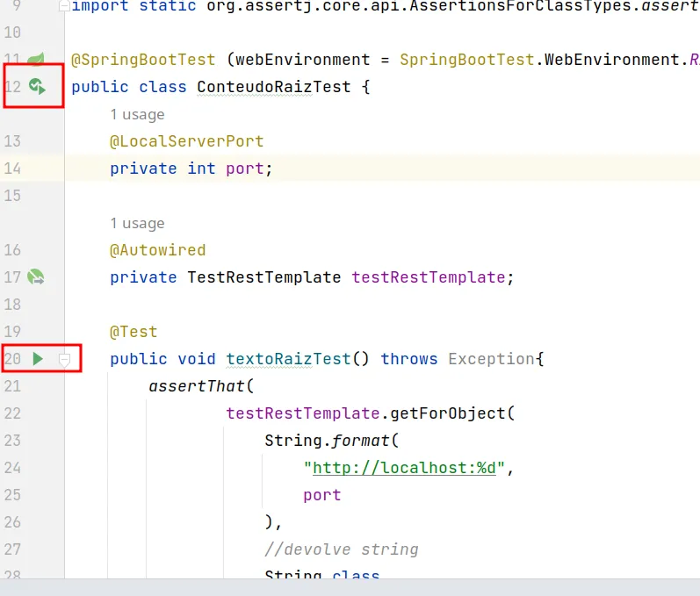Click the Exception type on line 20

(491, 359)
